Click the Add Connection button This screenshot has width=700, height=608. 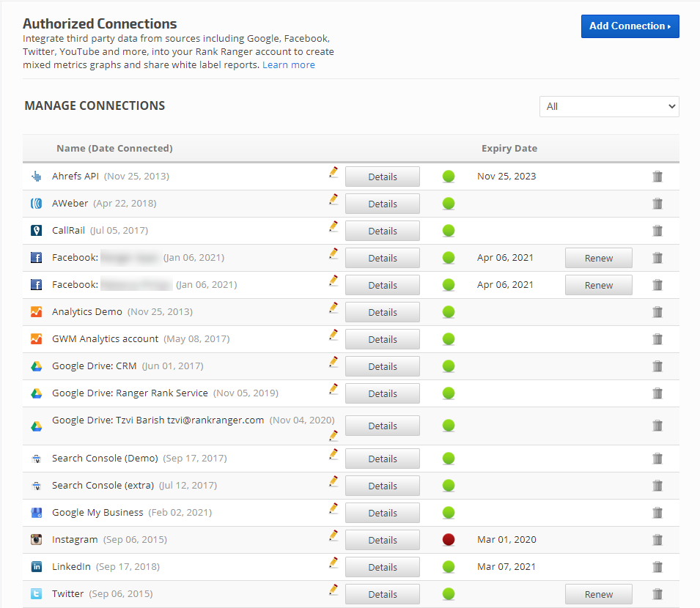[x=630, y=26]
